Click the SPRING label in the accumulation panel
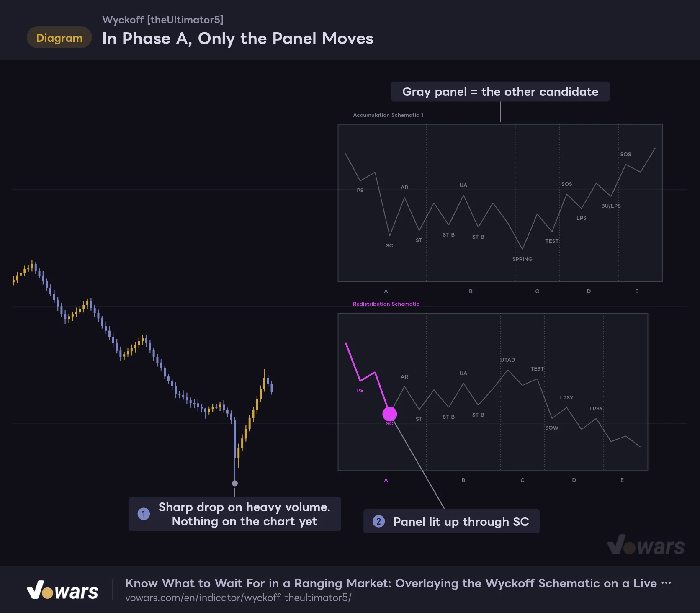The height and width of the screenshot is (613, 700). click(x=522, y=259)
